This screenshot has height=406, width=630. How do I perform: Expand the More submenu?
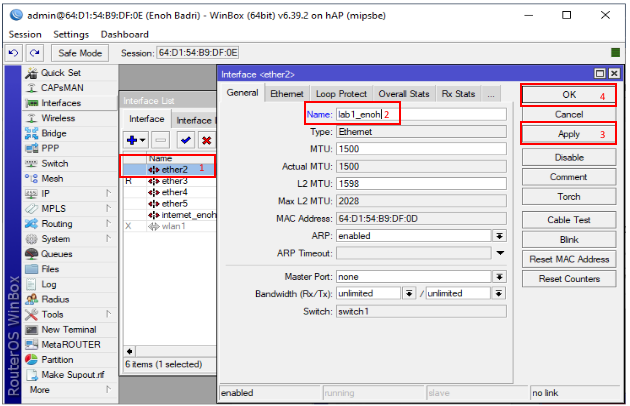click(108, 390)
